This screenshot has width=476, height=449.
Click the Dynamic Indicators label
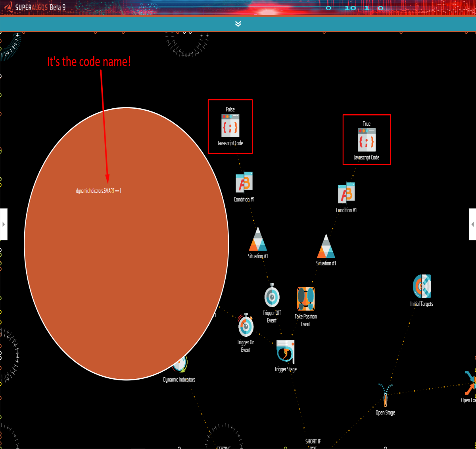(179, 380)
